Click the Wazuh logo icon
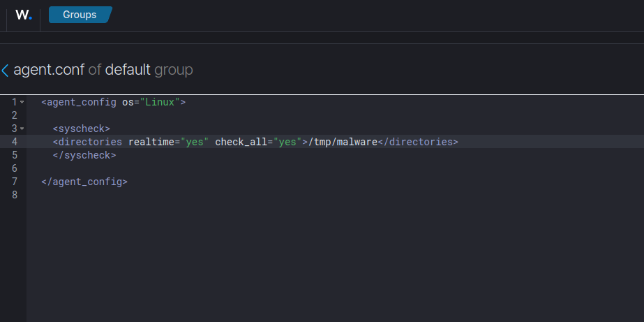 click(x=24, y=15)
